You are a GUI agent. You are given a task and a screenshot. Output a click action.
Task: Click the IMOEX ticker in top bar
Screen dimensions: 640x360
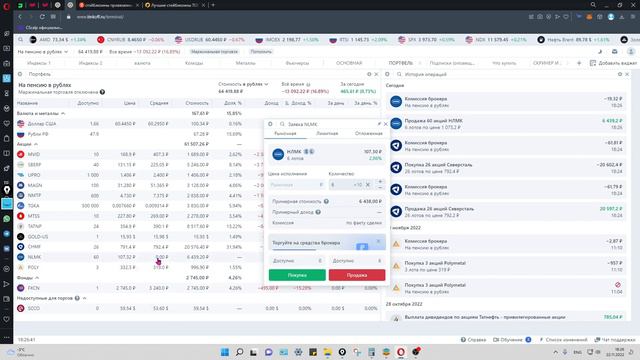coord(287,40)
